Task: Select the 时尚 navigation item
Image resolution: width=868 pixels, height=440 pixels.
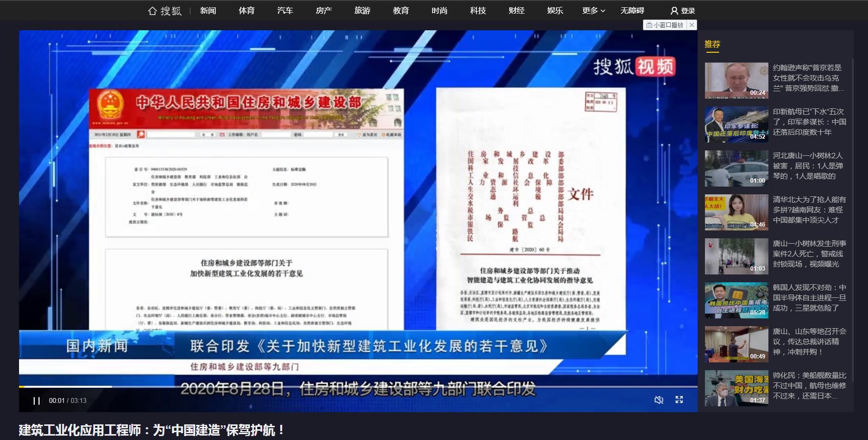Action: [x=439, y=10]
